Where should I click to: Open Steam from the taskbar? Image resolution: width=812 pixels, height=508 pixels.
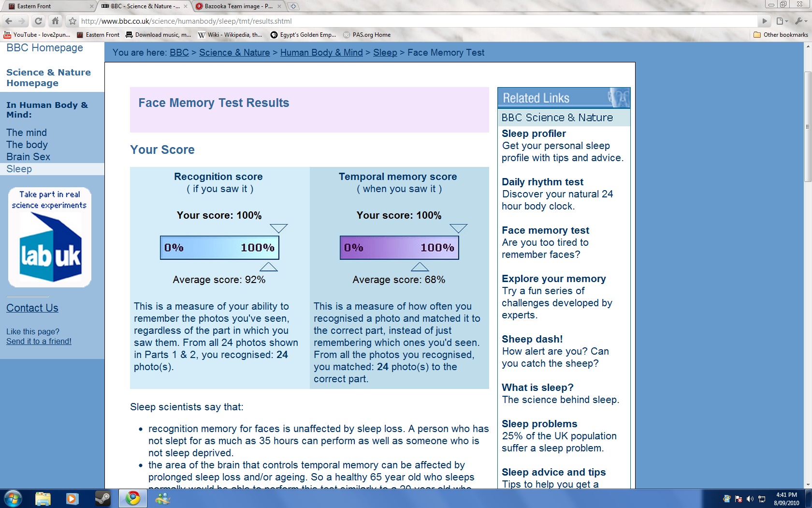point(102,498)
